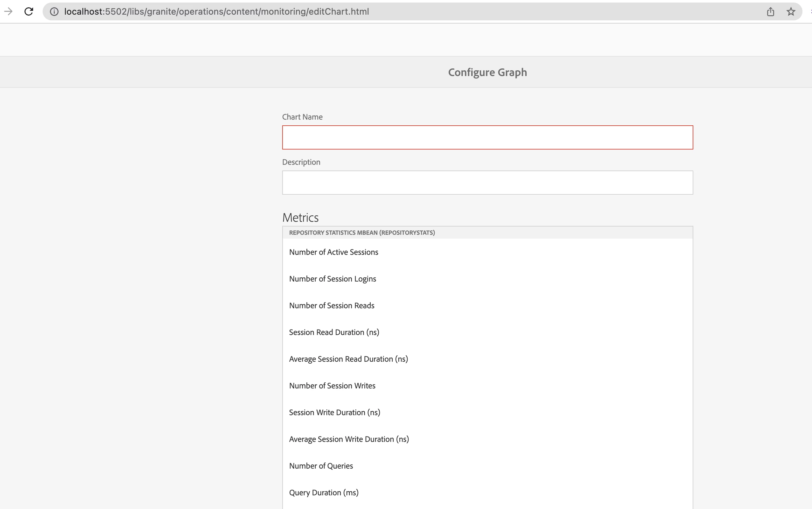
Task: Click the Configure Graph title
Action: pyautogui.click(x=487, y=72)
